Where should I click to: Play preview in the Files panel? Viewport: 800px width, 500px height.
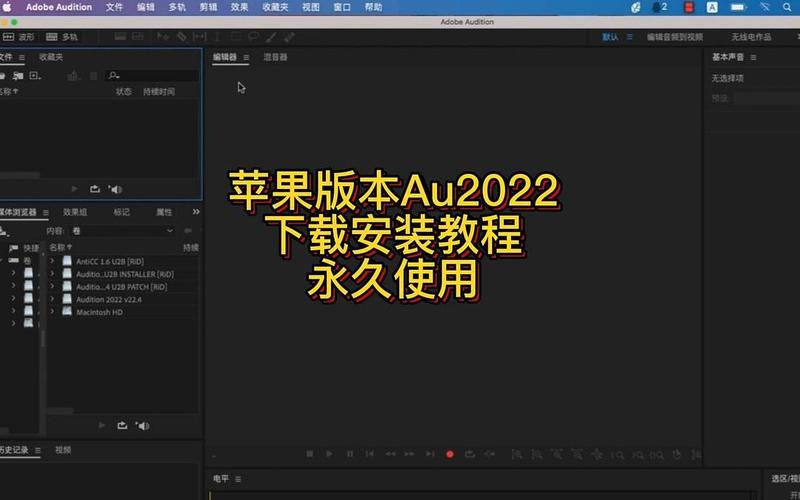(x=74, y=189)
